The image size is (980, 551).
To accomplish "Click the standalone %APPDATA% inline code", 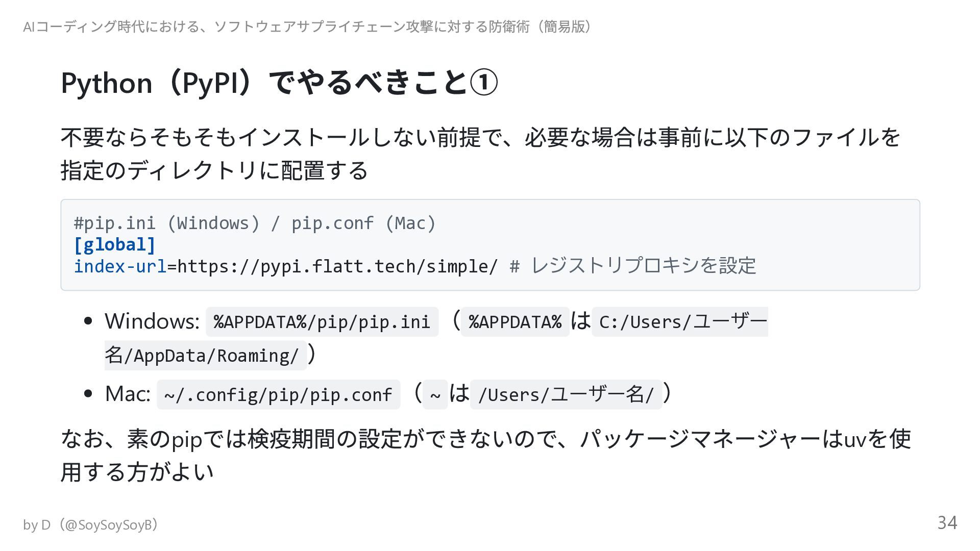I will click(x=515, y=322).
